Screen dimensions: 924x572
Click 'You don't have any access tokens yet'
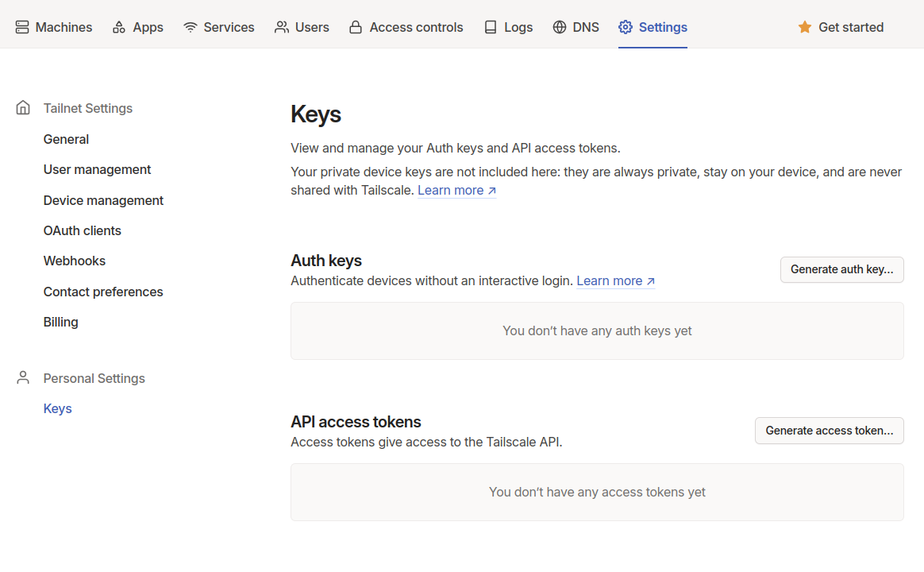(597, 492)
